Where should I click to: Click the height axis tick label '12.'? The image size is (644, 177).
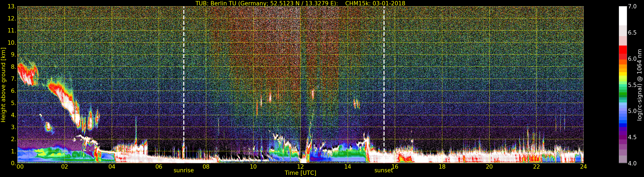click(x=12, y=18)
